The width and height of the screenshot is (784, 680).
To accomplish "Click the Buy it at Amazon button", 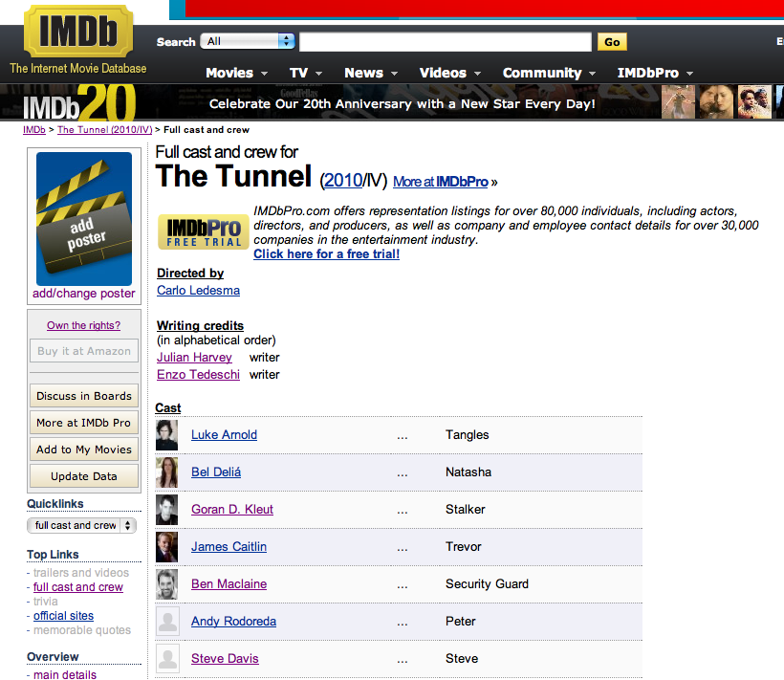I will pyautogui.click(x=84, y=352).
